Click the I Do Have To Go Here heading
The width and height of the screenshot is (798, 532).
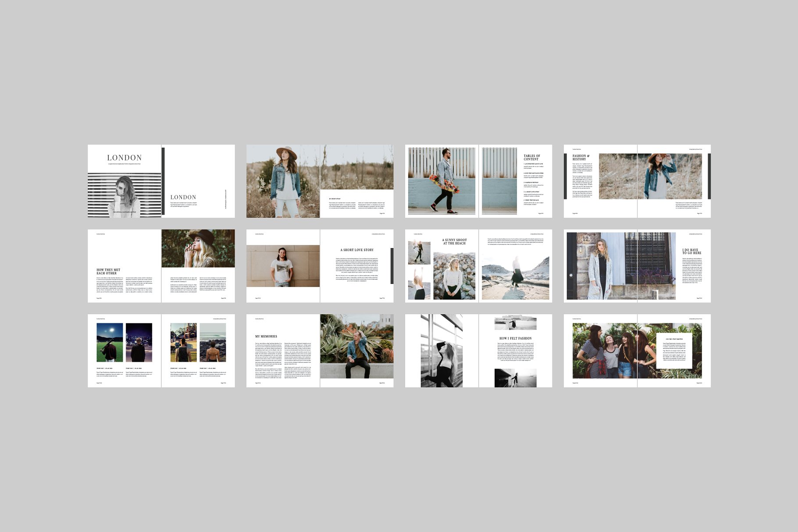691,252
